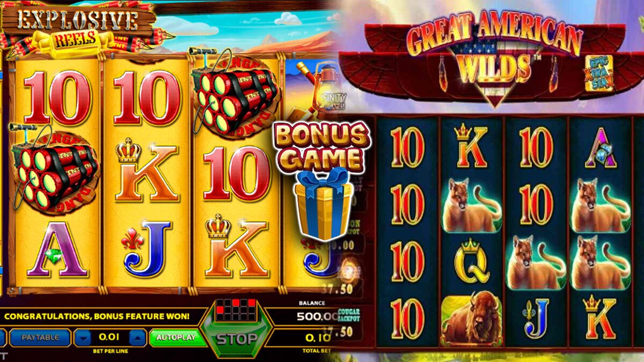
Task: Click the 0.01 bet per line value
Action: (x=110, y=337)
